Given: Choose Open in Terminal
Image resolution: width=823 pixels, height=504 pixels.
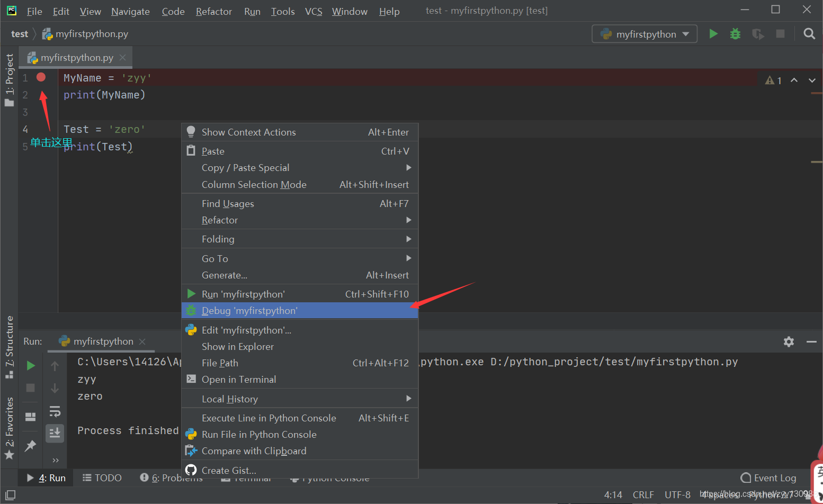Looking at the screenshot, I should tap(300, 380).
